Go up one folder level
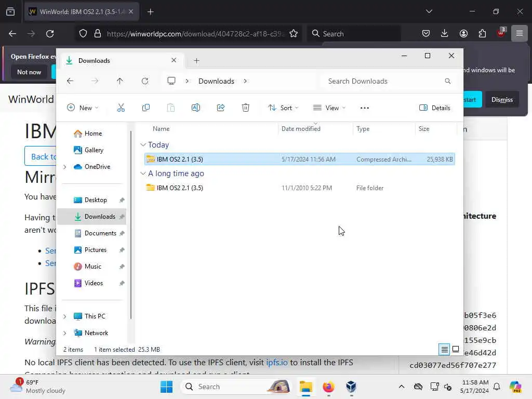The image size is (532, 399). [120, 81]
